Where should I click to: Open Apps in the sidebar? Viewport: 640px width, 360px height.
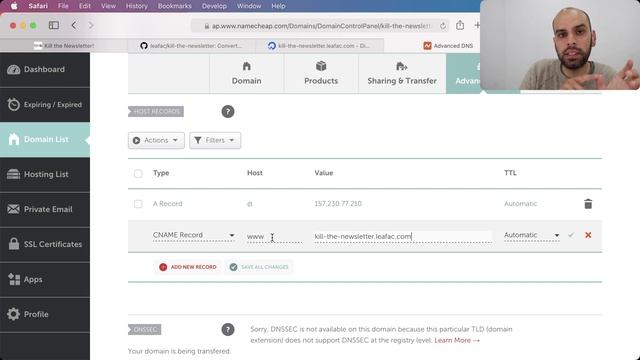tap(45, 280)
